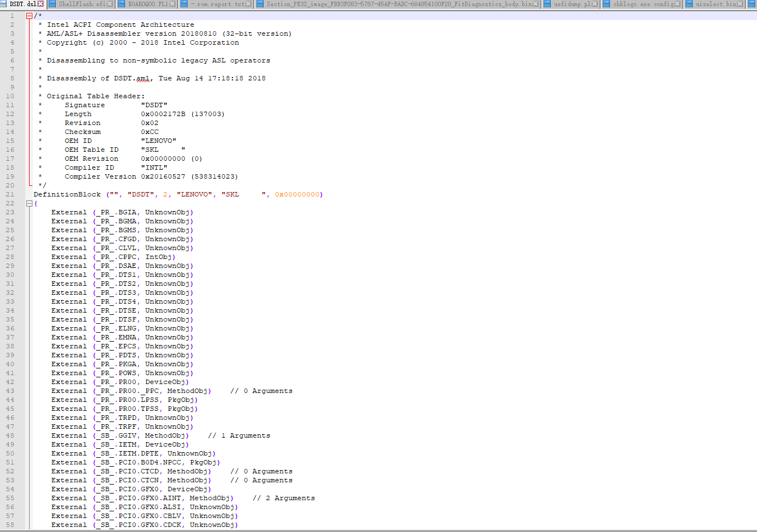Click the _SB_.PCI0.GFX0.CDCK UnknownObj line
This screenshot has width=757, height=532.
pos(145,525)
